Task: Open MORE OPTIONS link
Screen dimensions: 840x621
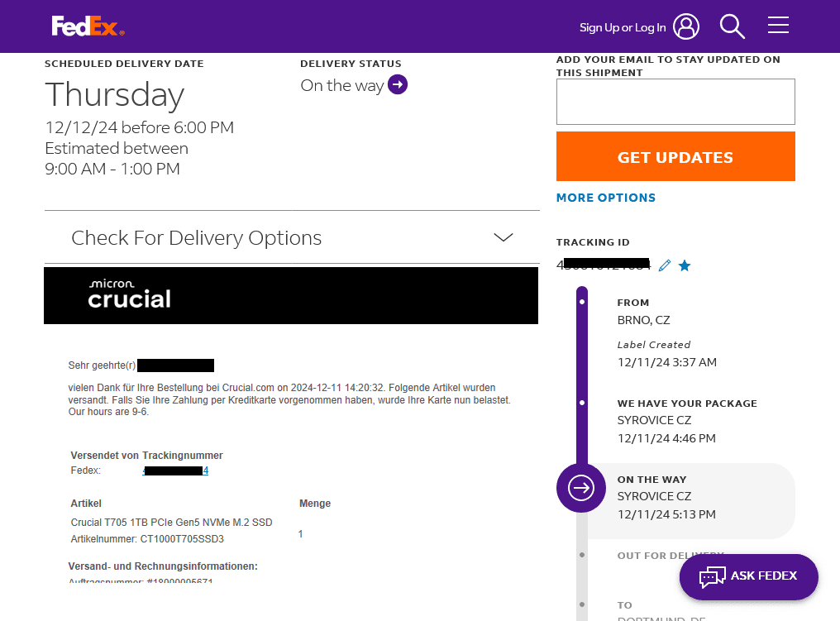Action: [x=606, y=198]
